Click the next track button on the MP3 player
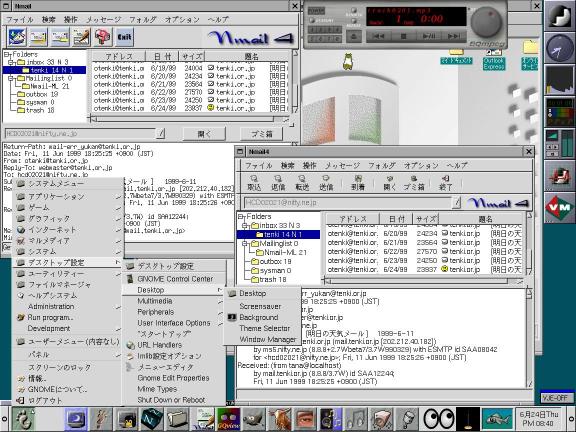The height and width of the screenshot is (432, 576). pos(454,36)
